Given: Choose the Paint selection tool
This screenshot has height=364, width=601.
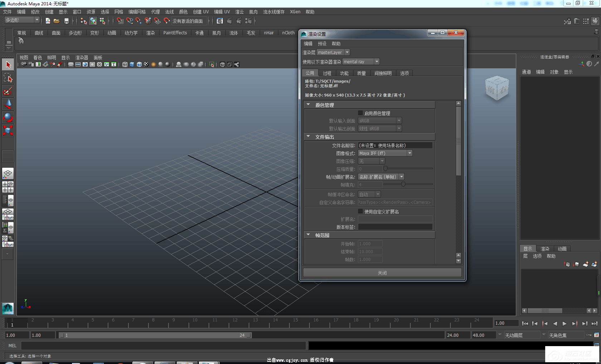Looking at the screenshot, I should pos(8,91).
